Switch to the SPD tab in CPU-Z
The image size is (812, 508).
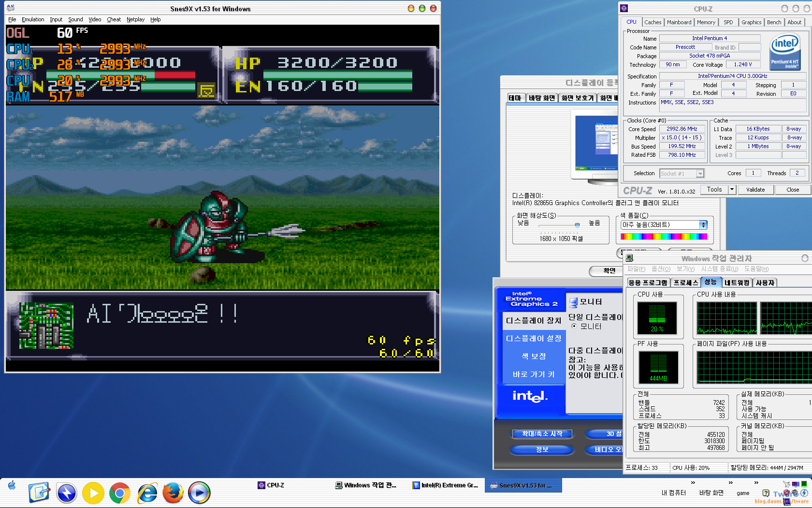(728, 22)
